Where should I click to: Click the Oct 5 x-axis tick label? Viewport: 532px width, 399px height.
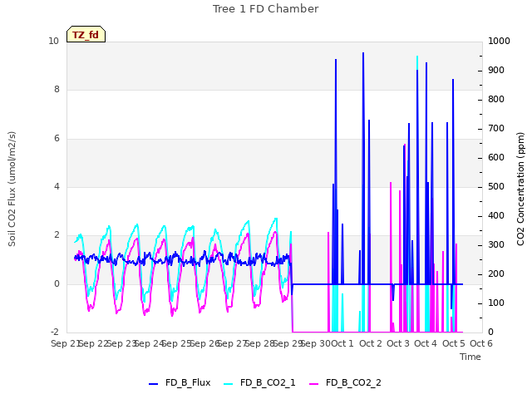454,343
